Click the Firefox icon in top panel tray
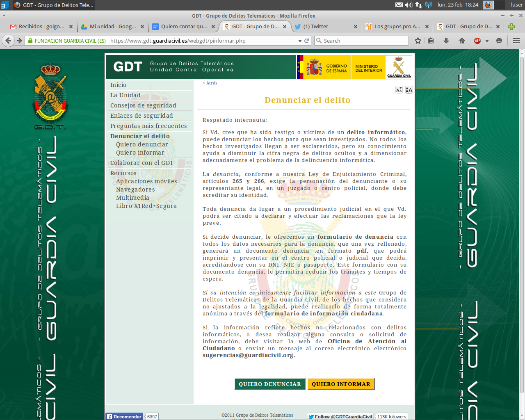This screenshot has width=525, height=420. click(488, 5)
